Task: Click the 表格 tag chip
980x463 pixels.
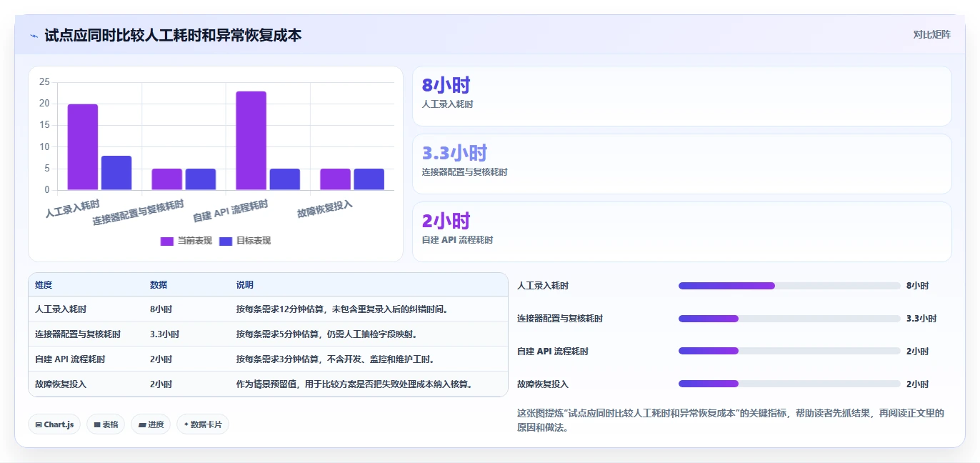Action: (x=106, y=424)
